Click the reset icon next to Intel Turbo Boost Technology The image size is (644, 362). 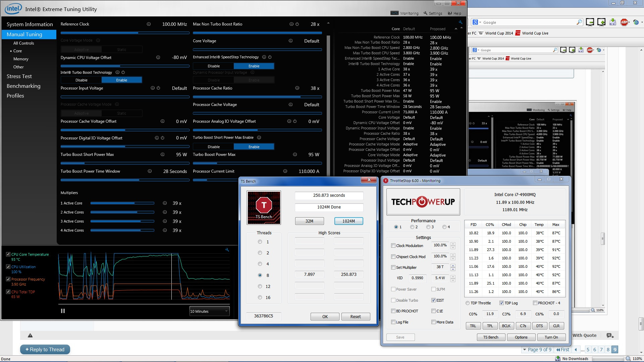[x=123, y=72]
